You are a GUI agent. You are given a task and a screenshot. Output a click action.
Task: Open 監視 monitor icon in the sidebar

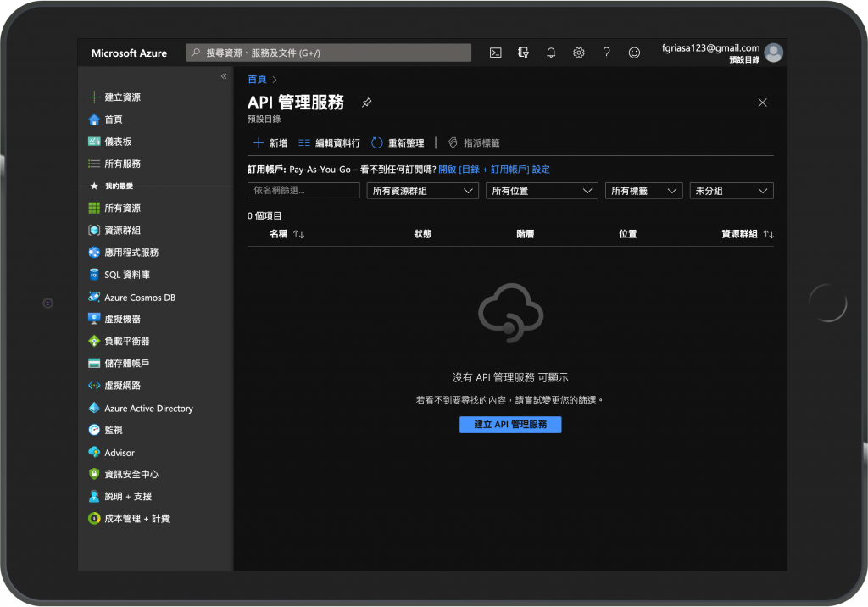[x=94, y=429]
